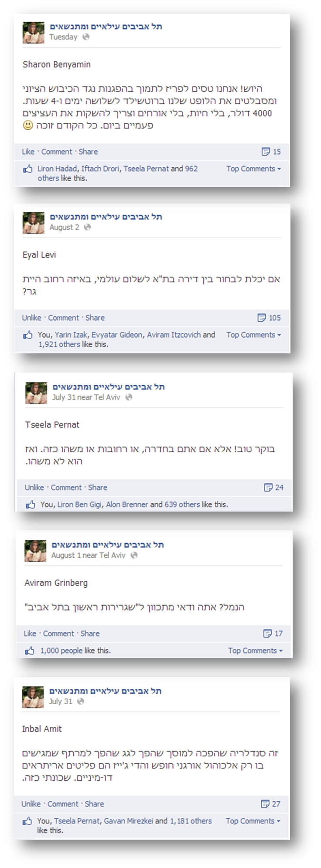Click globe privacy icon next to Tuesday
321x868 pixels.
click(x=86, y=37)
